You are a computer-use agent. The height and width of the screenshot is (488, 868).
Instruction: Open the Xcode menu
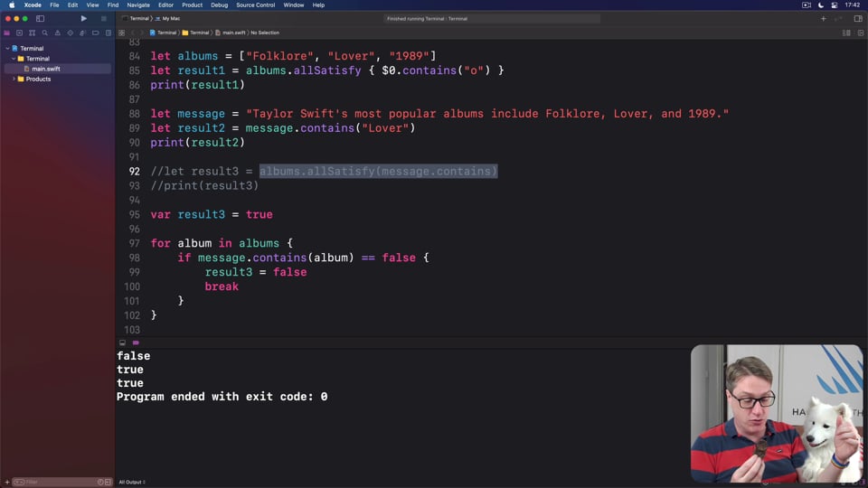point(33,5)
